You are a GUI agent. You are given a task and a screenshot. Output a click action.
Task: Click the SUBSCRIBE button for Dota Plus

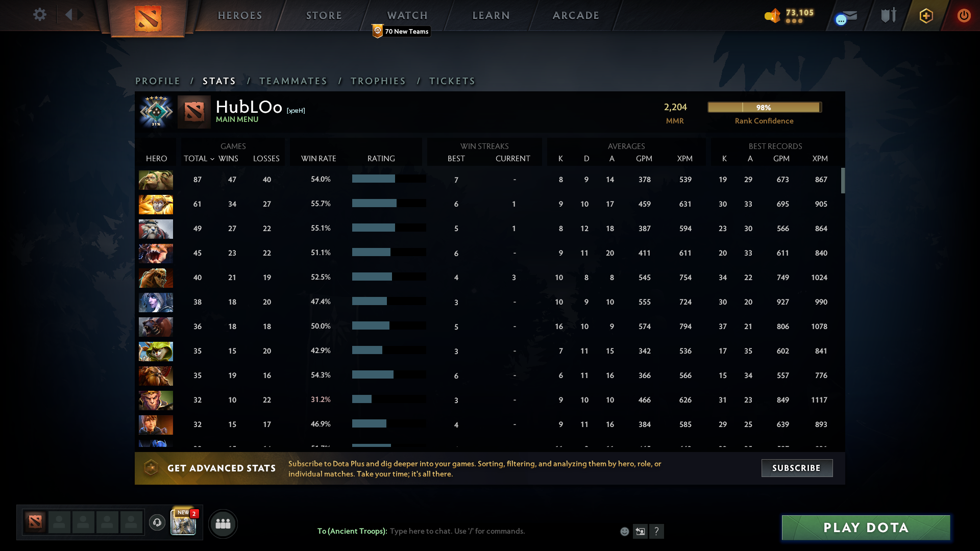[x=797, y=468]
